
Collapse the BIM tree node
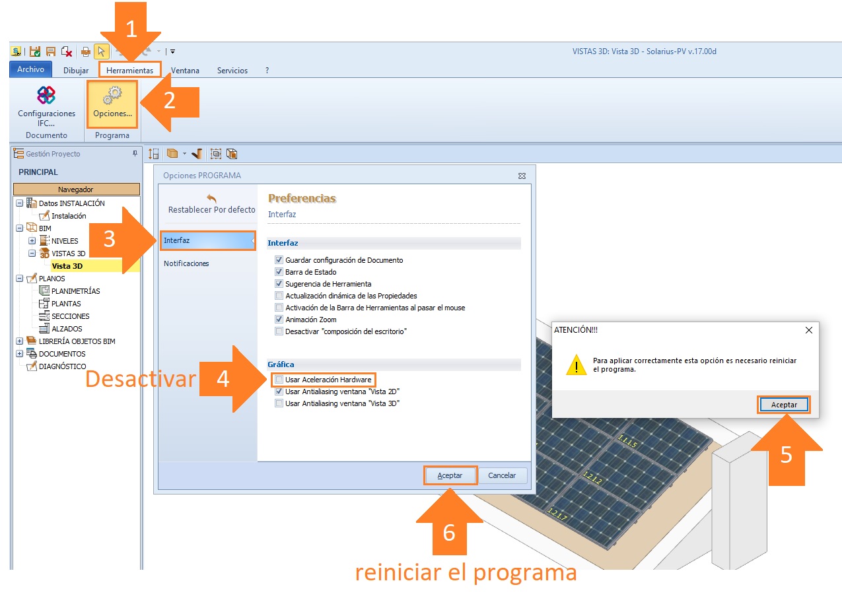pyautogui.click(x=19, y=228)
